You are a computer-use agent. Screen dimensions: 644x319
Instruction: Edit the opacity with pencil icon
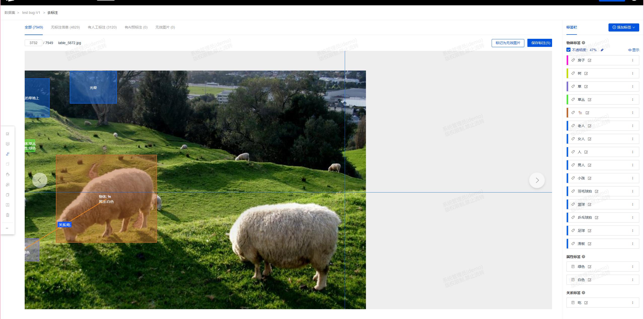pyautogui.click(x=602, y=50)
